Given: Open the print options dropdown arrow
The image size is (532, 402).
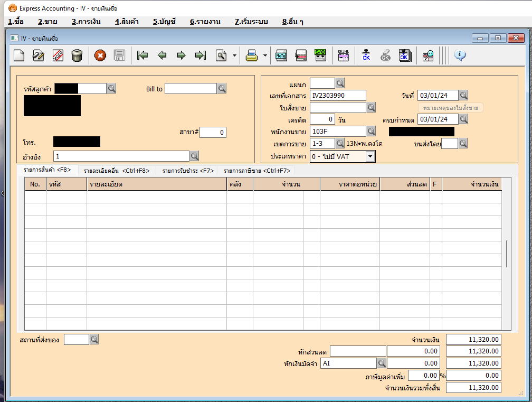Looking at the screenshot, I should click(x=265, y=55).
